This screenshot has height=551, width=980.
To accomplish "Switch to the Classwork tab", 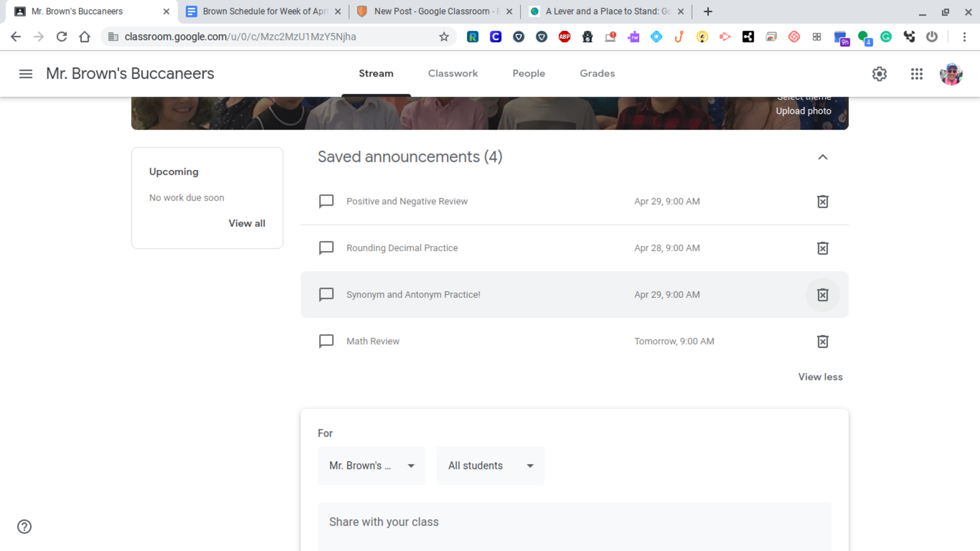I will click(x=453, y=74).
